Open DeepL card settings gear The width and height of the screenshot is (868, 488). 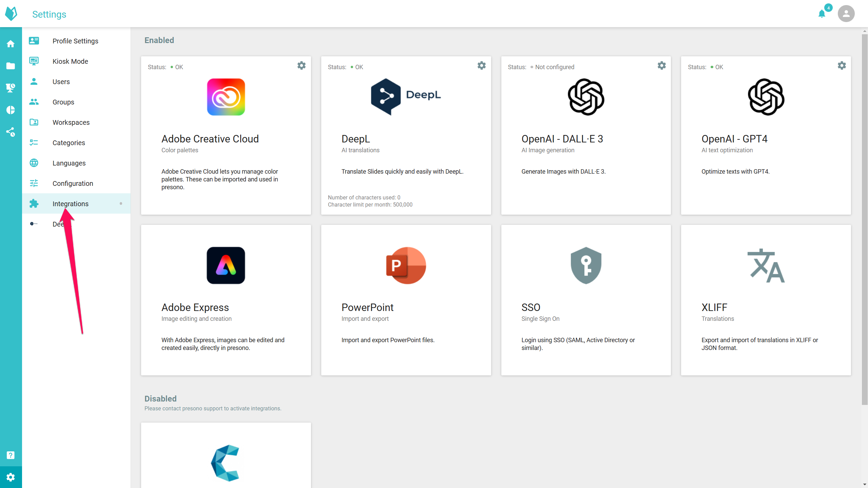click(482, 65)
